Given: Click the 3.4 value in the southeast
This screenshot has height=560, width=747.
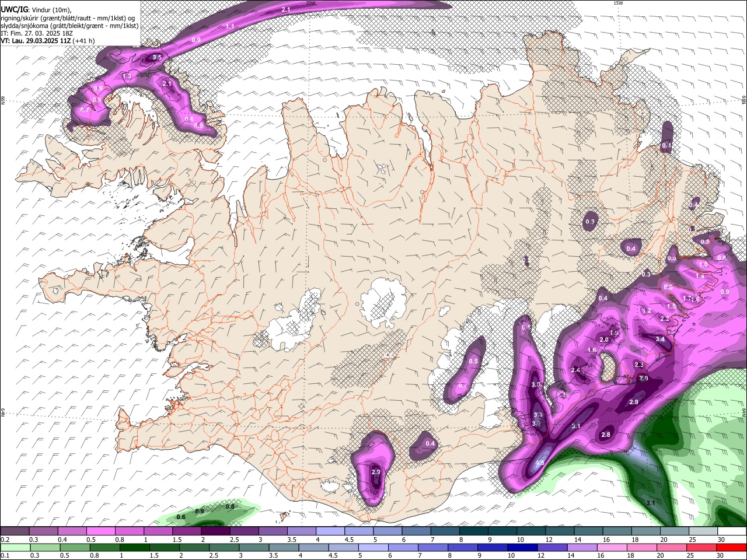Looking at the screenshot, I should pyautogui.click(x=660, y=339).
